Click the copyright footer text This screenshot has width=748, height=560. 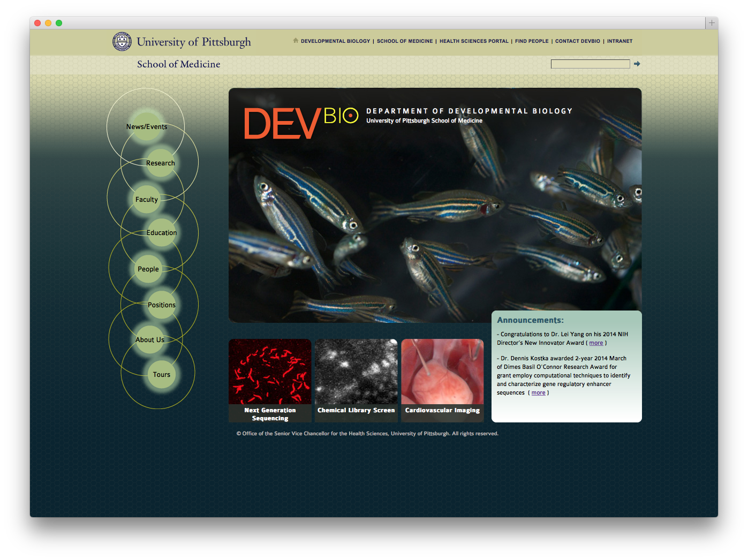367,434
